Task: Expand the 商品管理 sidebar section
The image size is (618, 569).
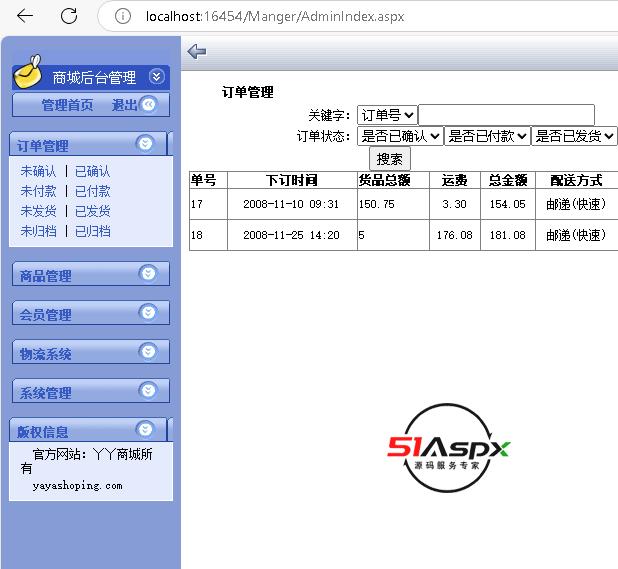Action: [x=148, y=273]
